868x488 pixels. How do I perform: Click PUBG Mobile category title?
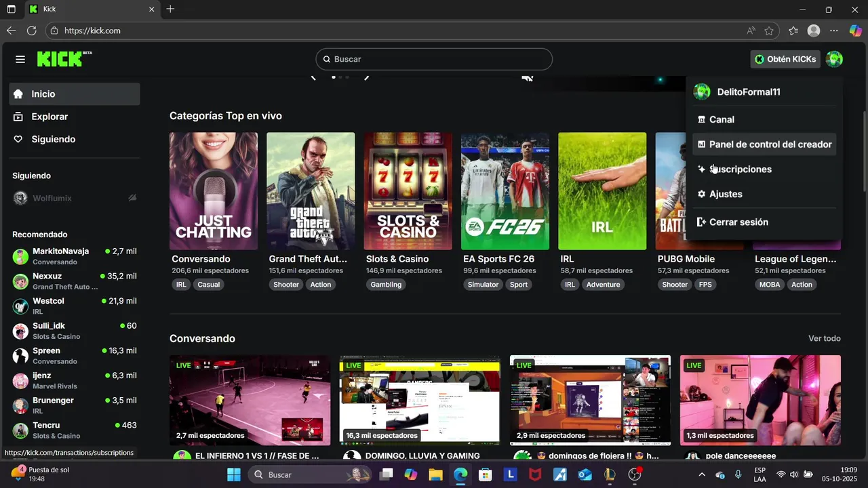coord(686,259)
